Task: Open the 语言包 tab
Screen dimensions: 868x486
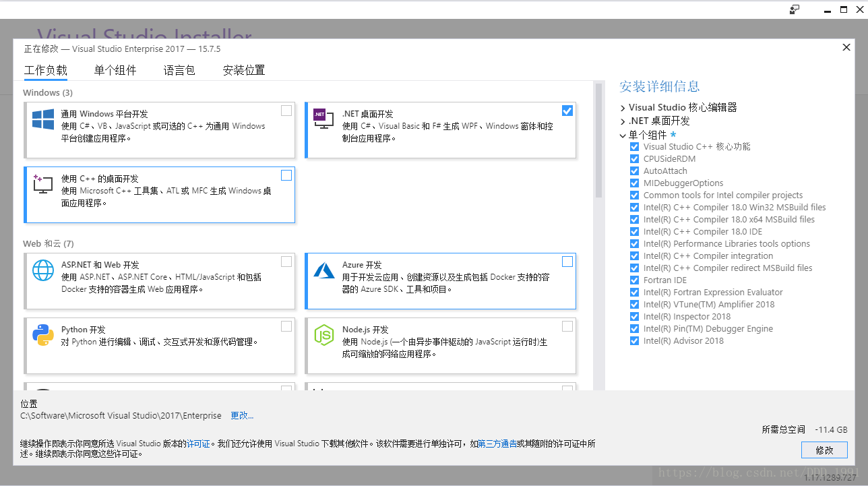Action: point(179,70)
